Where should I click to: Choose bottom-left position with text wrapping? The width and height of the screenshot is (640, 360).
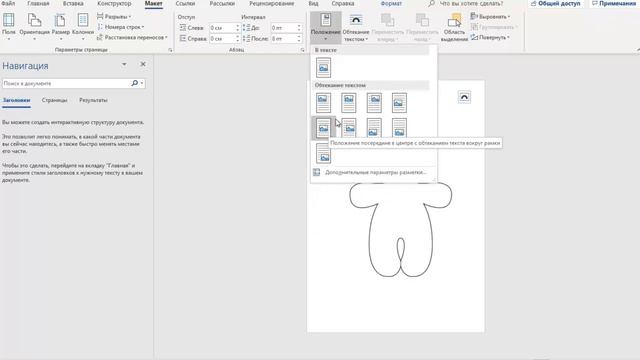(x=374, y=128)
